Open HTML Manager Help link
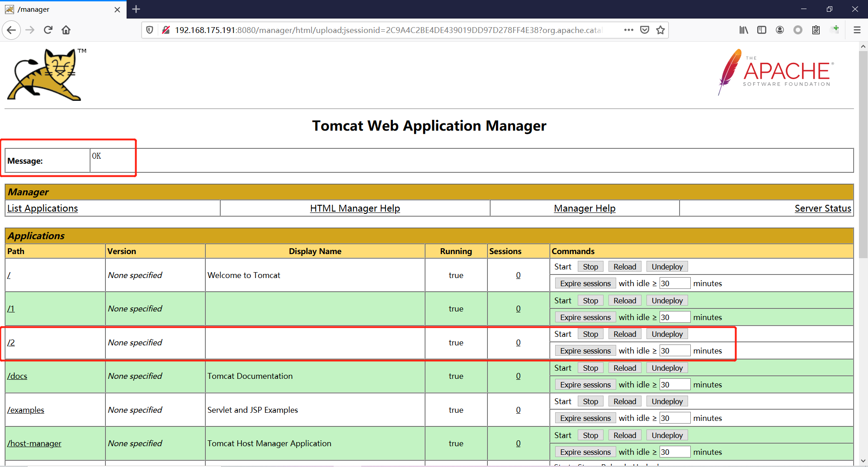This screenshot has height=467, width=868. 355,208
